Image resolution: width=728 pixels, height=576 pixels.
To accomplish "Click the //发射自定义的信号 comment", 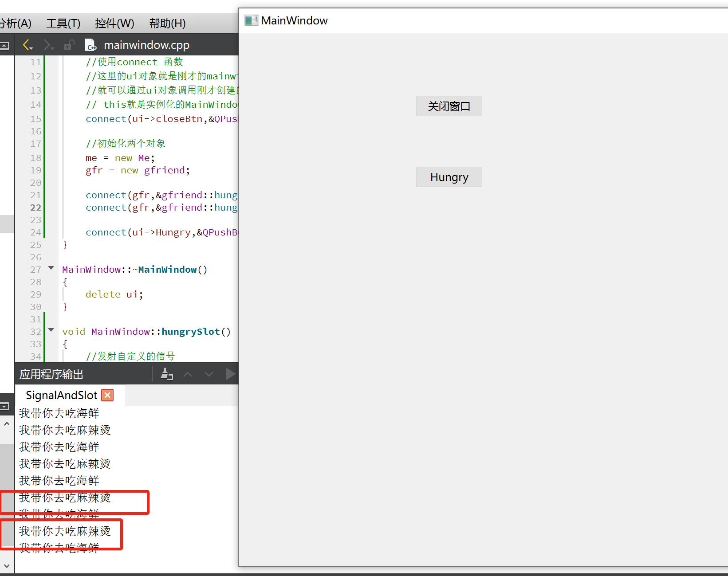I will point(130,356).
